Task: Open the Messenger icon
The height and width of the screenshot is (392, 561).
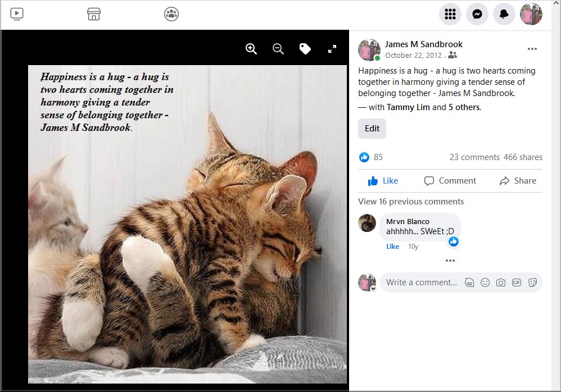Action: [477, 15]
